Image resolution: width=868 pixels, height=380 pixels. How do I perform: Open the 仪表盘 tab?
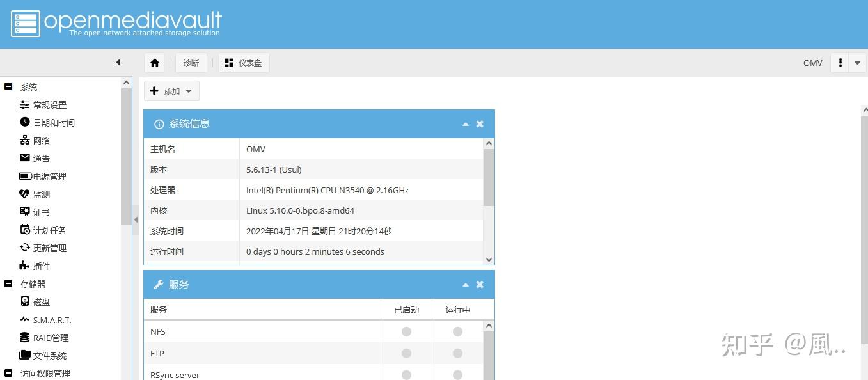[244, 63]
